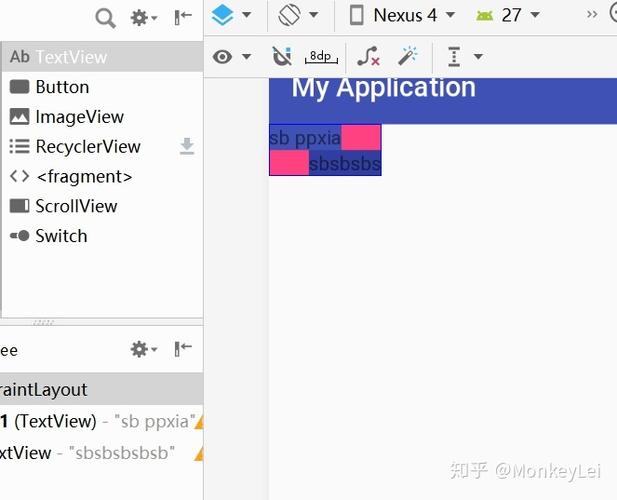Click the Button palette icon

point(19,87)
